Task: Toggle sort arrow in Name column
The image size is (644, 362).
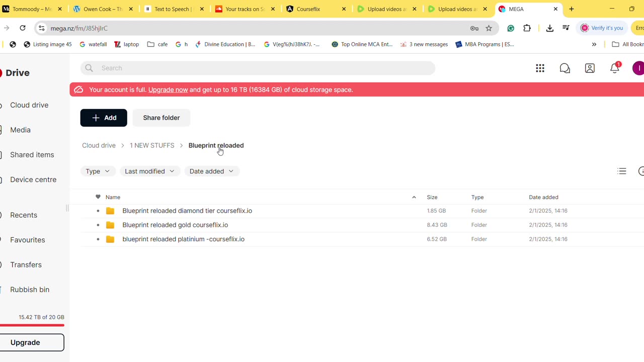Action: (x=414, y=197)
